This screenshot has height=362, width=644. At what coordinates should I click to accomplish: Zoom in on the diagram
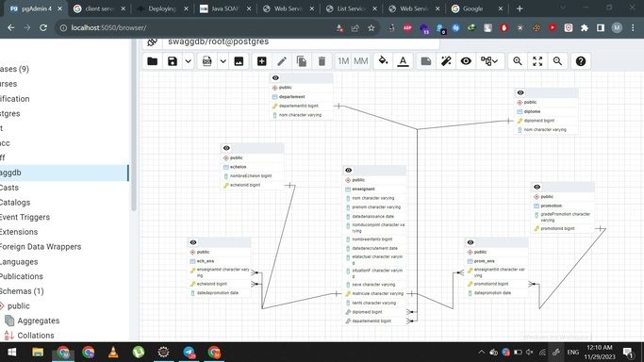point(518,61)
